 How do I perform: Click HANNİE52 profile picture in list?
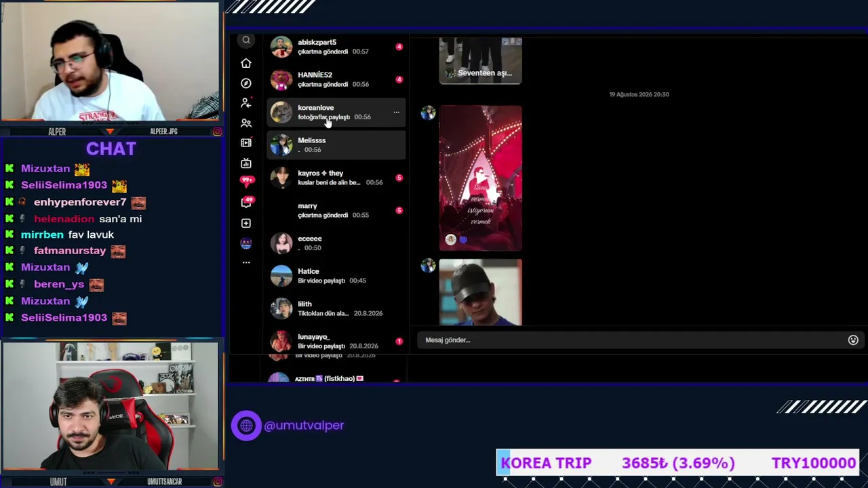(x=281, y=79)
